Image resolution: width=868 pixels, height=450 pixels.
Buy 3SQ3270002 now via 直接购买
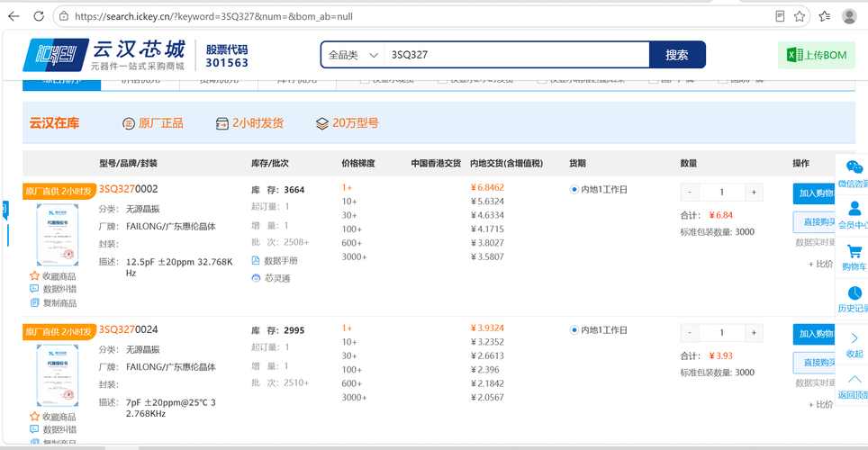(815, 221)
